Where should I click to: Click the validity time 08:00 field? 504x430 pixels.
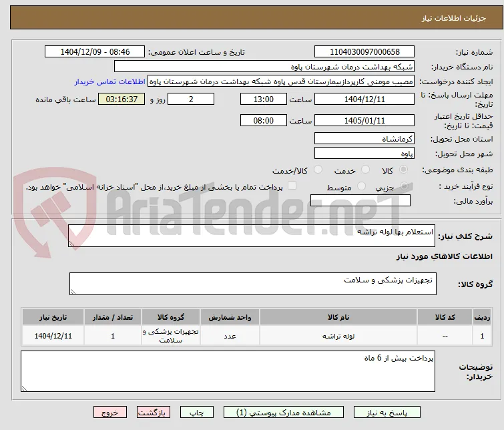point(264,120)
